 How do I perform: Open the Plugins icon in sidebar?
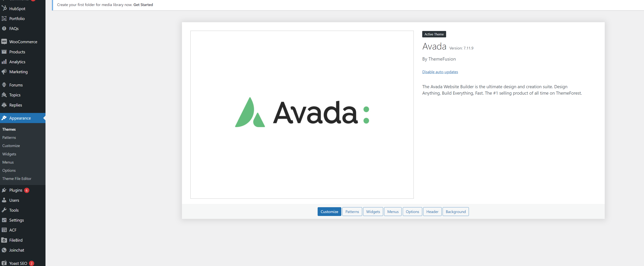coord(5,190)
